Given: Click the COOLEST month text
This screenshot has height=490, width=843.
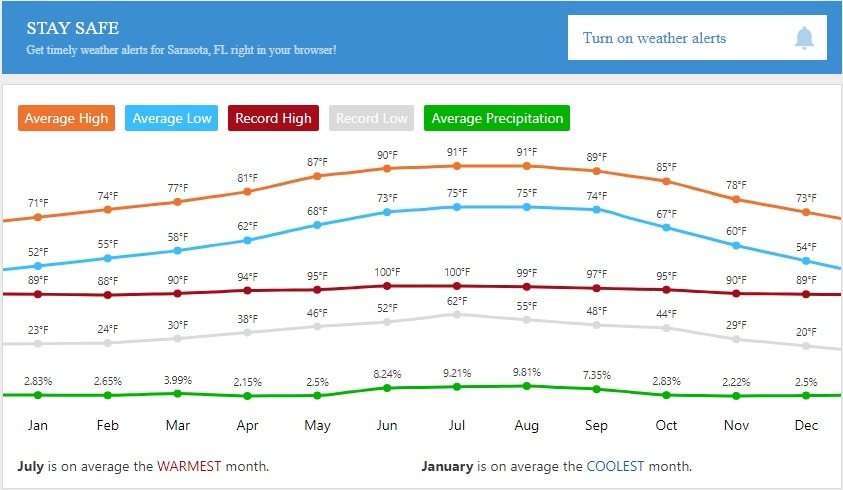Looking at the screenshot, I should [x=614, y=466].
